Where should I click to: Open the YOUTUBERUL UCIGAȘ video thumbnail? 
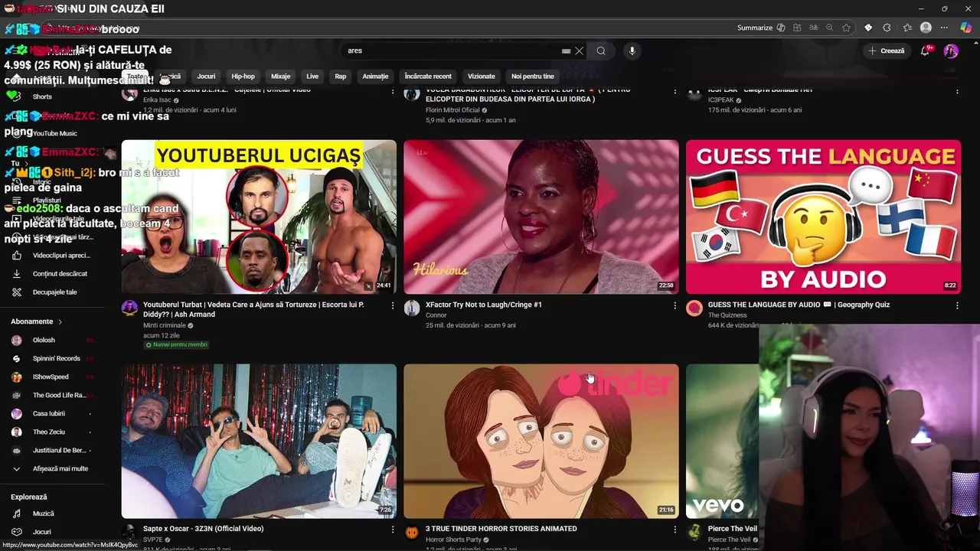(259, 217)
